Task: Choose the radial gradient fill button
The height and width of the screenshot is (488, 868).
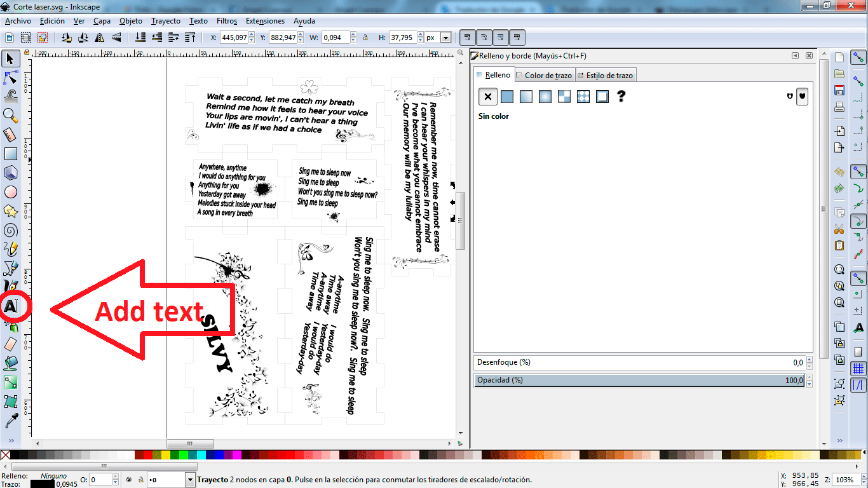Action: 545,97
